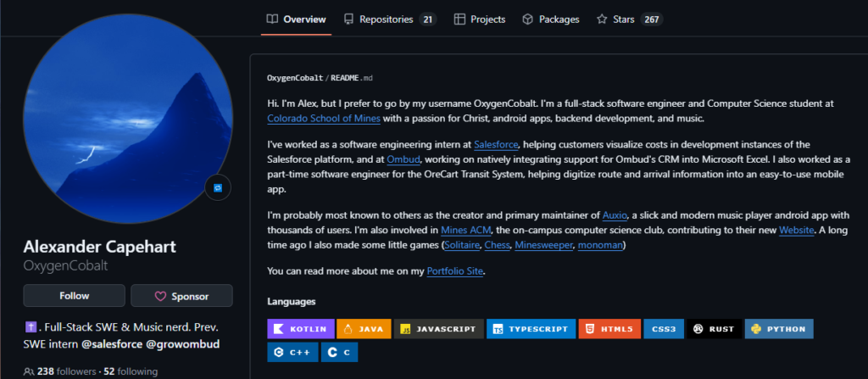The width and height of the screenshot is (868, 379).
Task: Click the C++ language badge
Action: [x=292, y=351]
